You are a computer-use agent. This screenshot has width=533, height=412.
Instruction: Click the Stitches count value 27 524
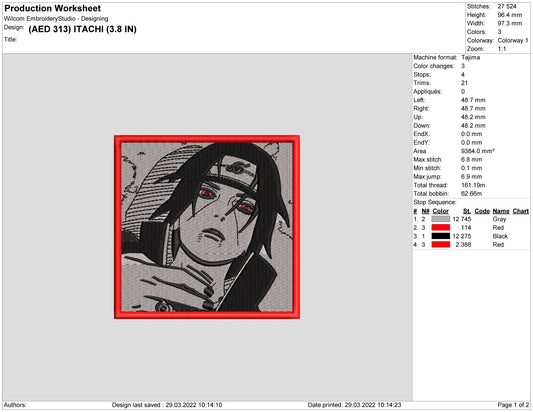point(507,6)
